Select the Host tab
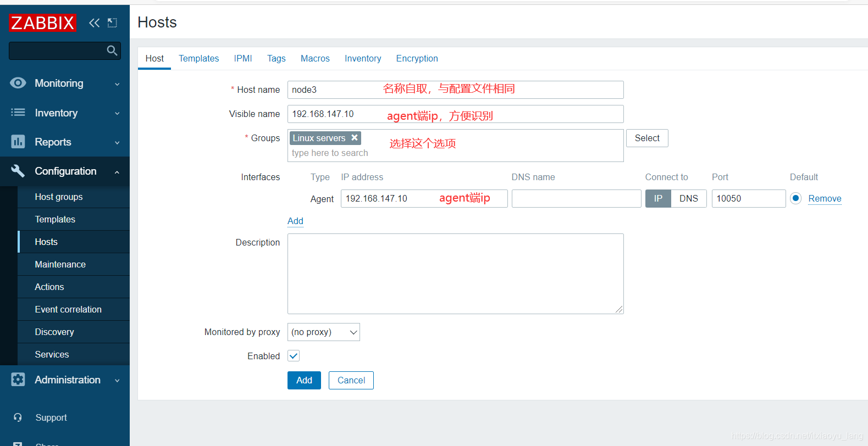Image resolution: width=868 pixels, height=446 pixels. 154,58
